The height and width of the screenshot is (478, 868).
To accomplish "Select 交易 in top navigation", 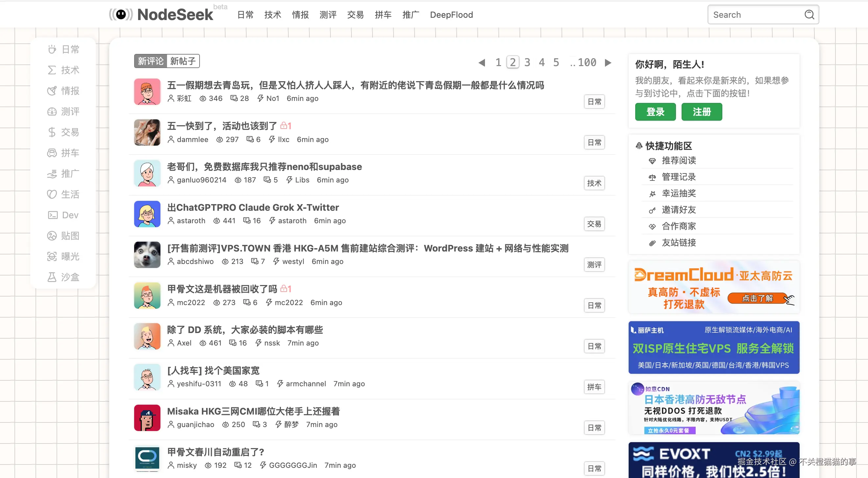I will pos(355,15).
